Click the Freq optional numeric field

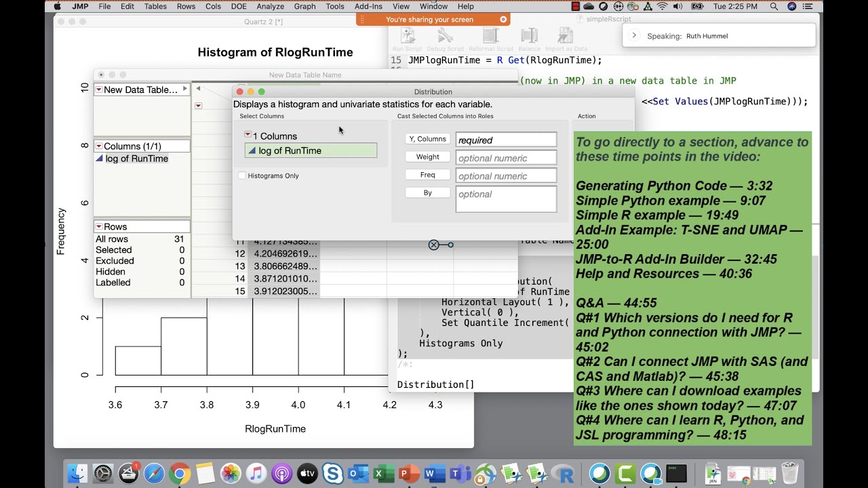tap(506, 176)
